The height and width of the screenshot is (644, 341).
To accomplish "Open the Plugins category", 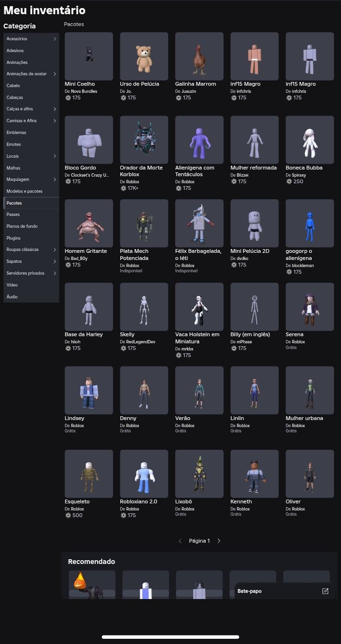I will [x=31, y=238].
